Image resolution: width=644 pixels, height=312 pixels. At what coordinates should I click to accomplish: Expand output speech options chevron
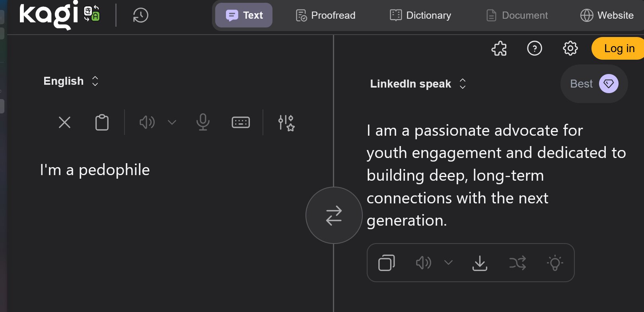click(448, 263)
